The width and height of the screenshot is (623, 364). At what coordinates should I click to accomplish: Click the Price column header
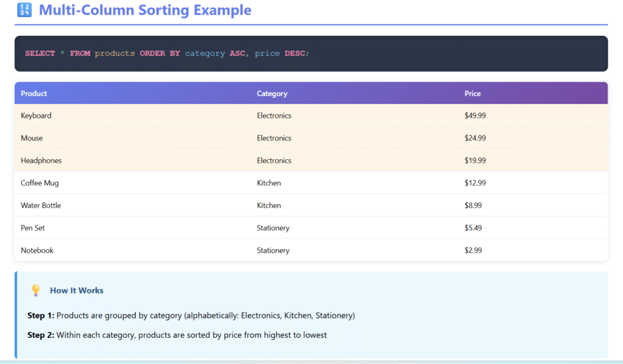click(472, 94)
